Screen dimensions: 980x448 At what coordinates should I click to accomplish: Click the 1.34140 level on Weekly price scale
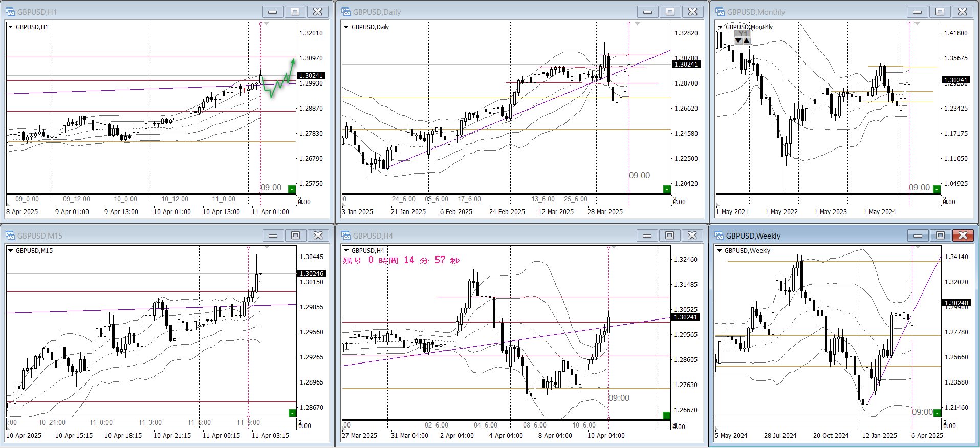pos(956,257)
